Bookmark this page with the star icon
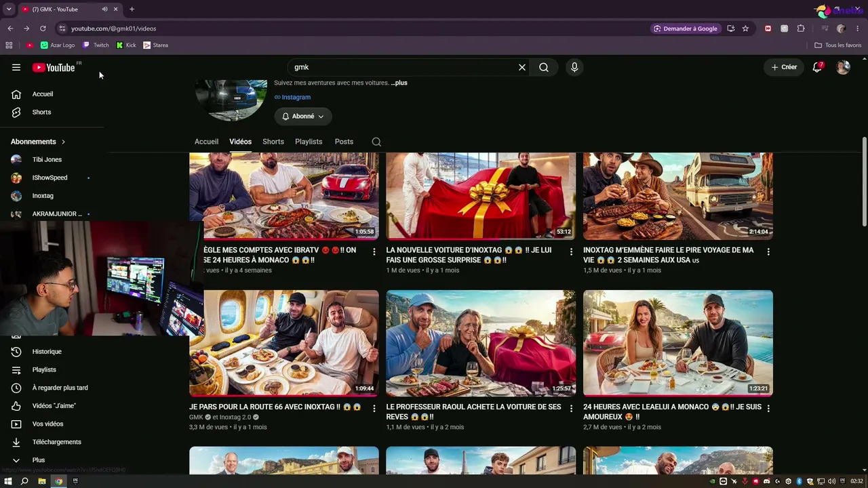 [x=745, y=28]
